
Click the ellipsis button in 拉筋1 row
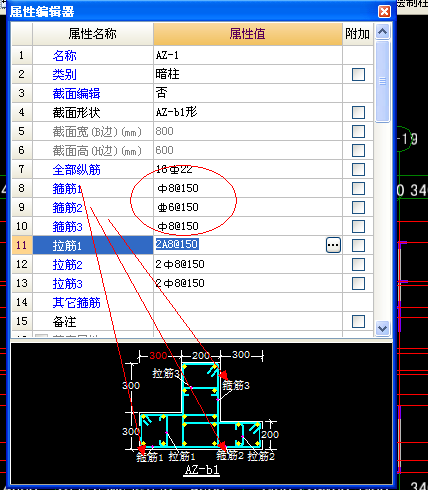tap(333, 245)
